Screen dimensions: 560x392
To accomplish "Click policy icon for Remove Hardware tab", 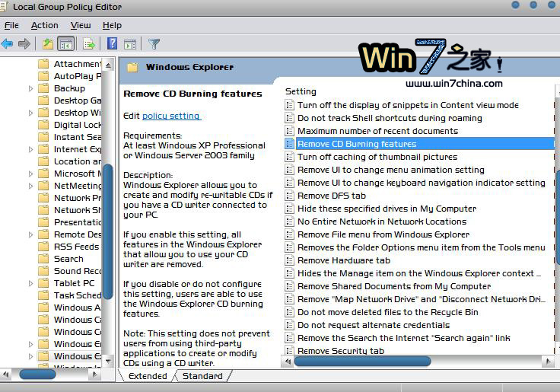I will [289, 260].
